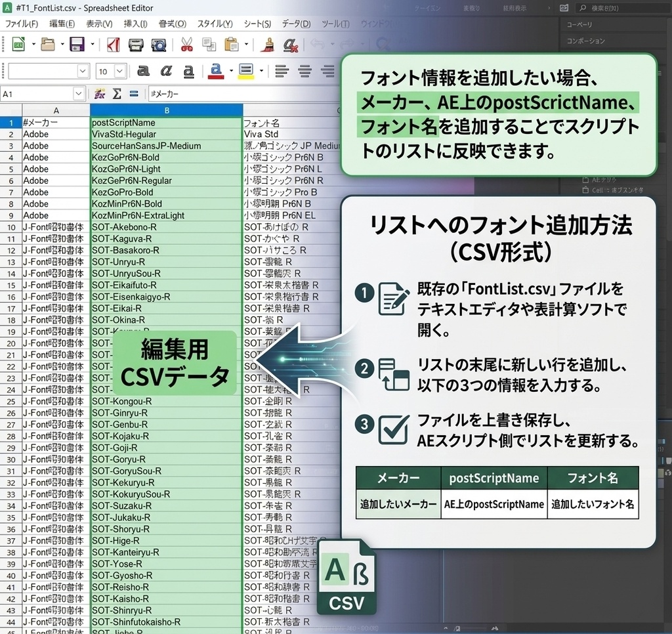Open the font name combo box
This screenshot has height=634, width=672.
pyautogui.click(x=49, y=71)
